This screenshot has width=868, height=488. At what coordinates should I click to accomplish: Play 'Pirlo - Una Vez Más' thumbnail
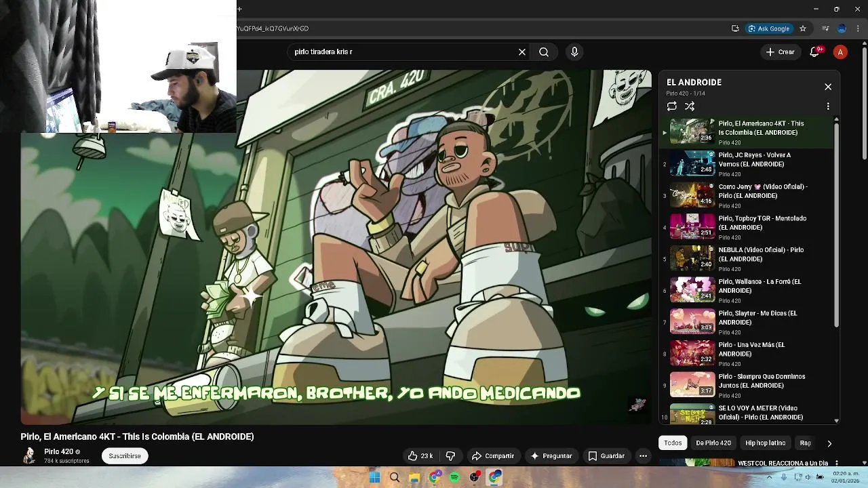(x=692, y=353)
